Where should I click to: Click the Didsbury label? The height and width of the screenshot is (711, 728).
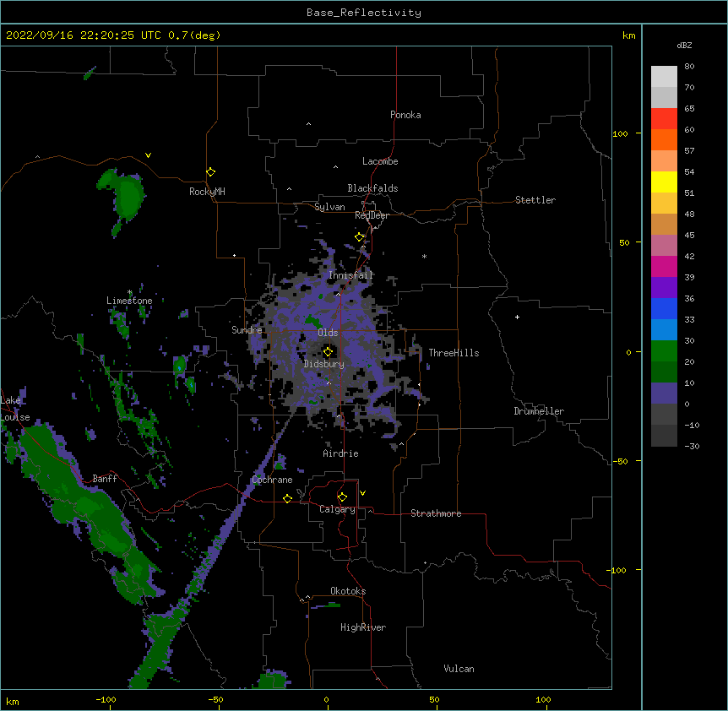click(324, 364)
